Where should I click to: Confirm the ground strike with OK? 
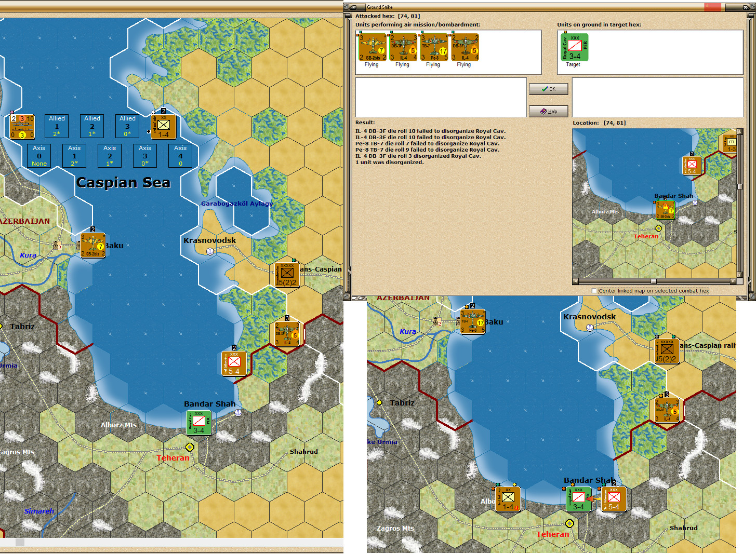[548, 89]
